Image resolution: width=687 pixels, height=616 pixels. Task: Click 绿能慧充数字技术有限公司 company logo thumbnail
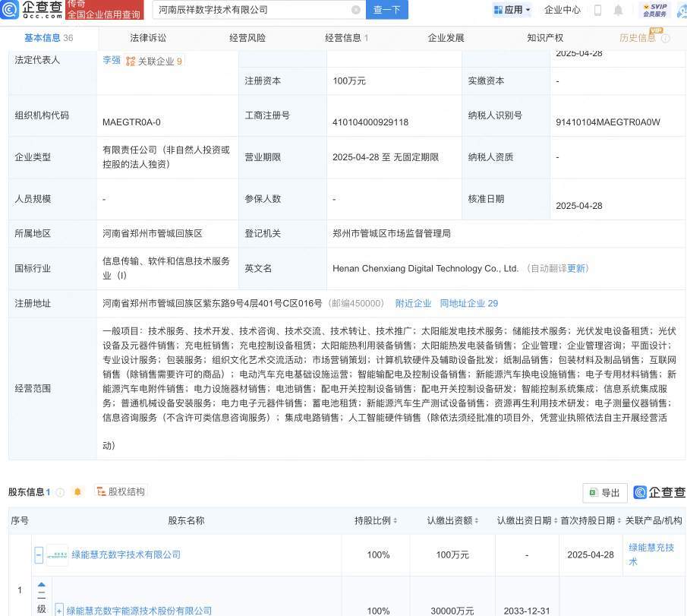(57, 555)
